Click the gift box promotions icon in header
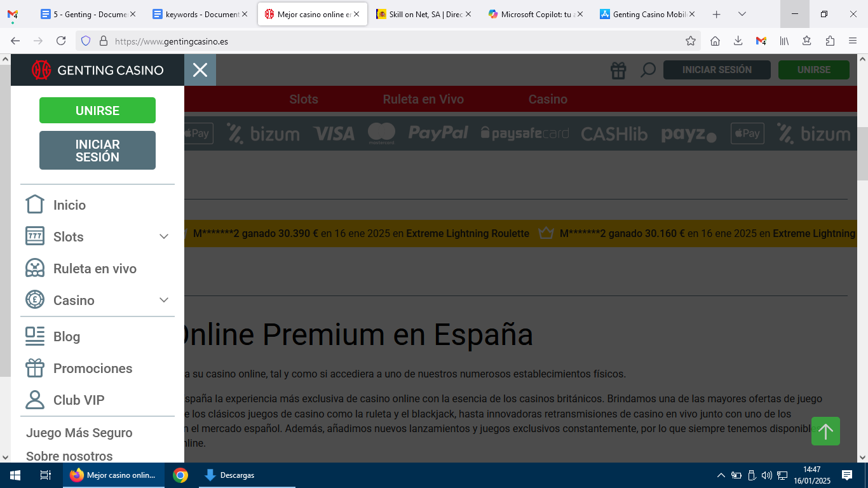The height and width of the screenshot is (488, 868). 618,70
